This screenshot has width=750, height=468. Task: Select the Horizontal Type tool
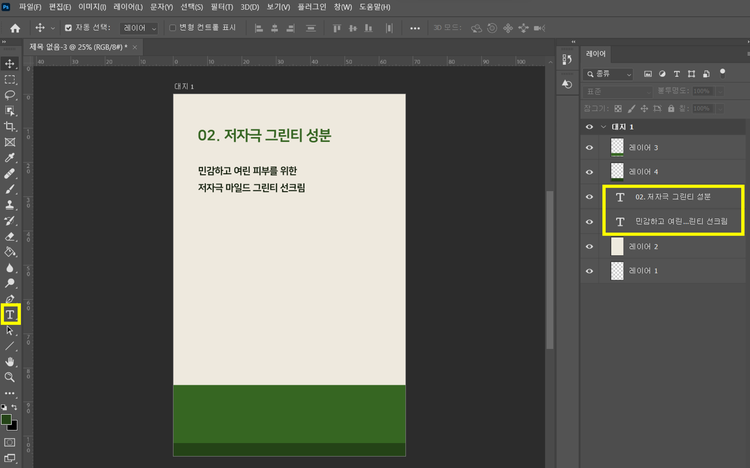tap(10, 314)
